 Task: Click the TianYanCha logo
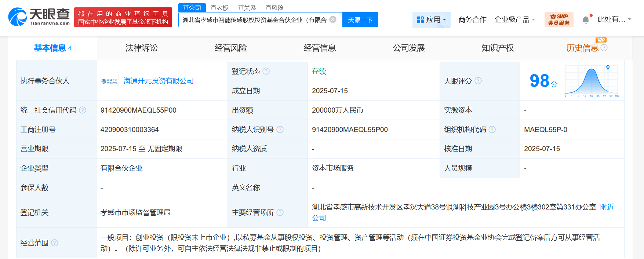pyautogui.click(x=39, y=17)
